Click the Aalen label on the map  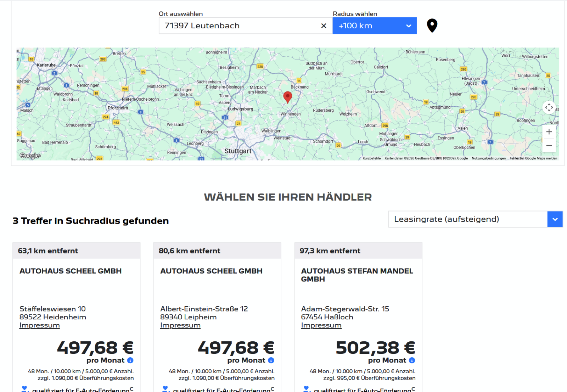click(x=462, y=128)
